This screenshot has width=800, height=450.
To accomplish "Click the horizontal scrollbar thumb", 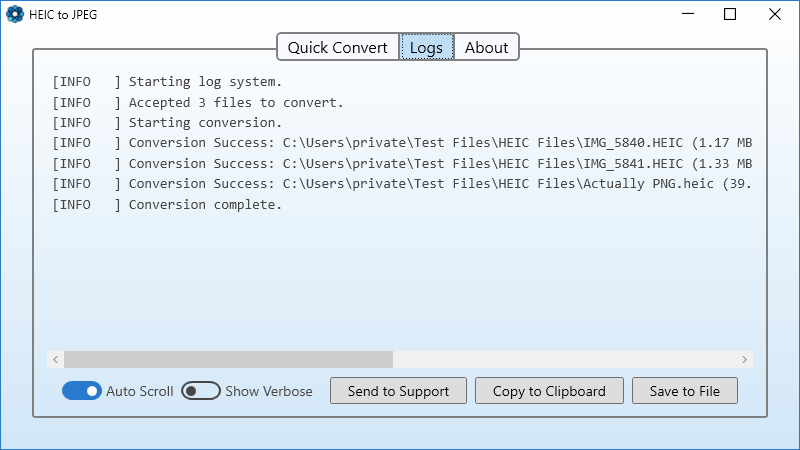I will [x=228, y=359].
